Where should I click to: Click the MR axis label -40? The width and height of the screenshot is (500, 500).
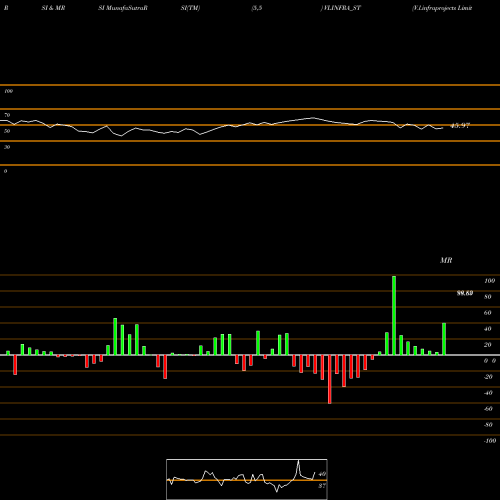488,393
